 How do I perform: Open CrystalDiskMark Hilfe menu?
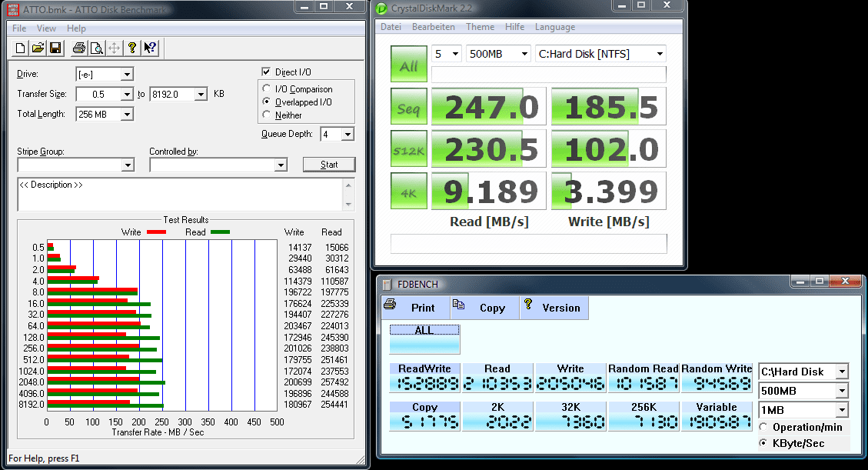pyautogui.click(x=515, y=27)
